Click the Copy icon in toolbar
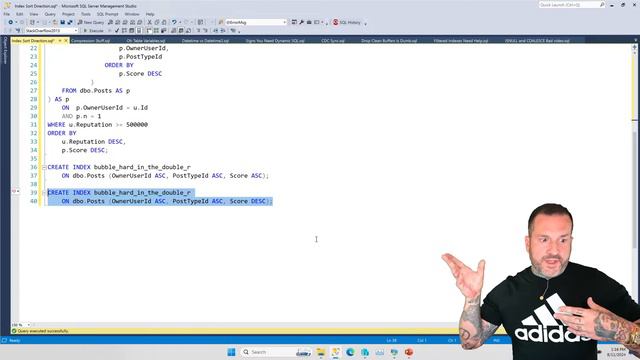This screenshot has height=360, width=640. coord(157,22)
